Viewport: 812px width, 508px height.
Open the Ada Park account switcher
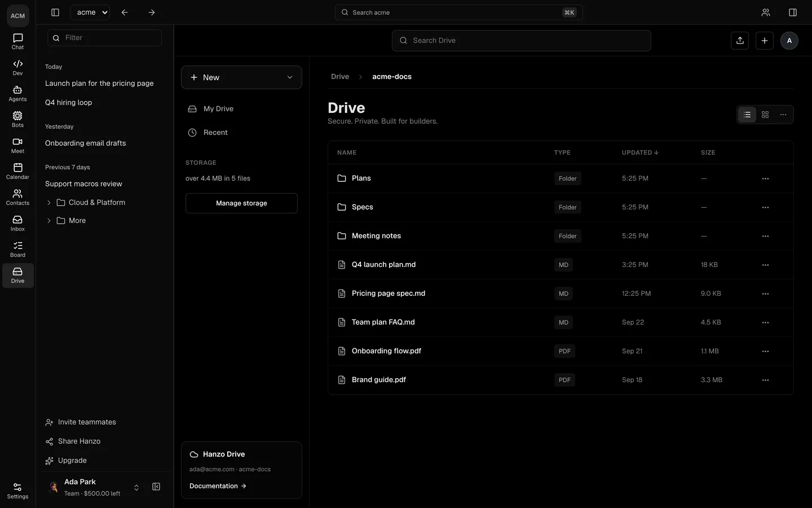click(x=94, y=487)
